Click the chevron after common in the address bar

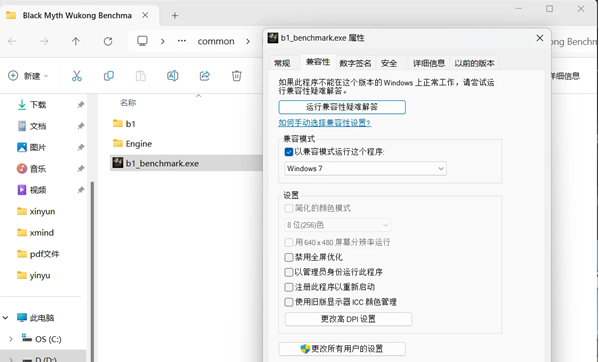coord(248,41)
